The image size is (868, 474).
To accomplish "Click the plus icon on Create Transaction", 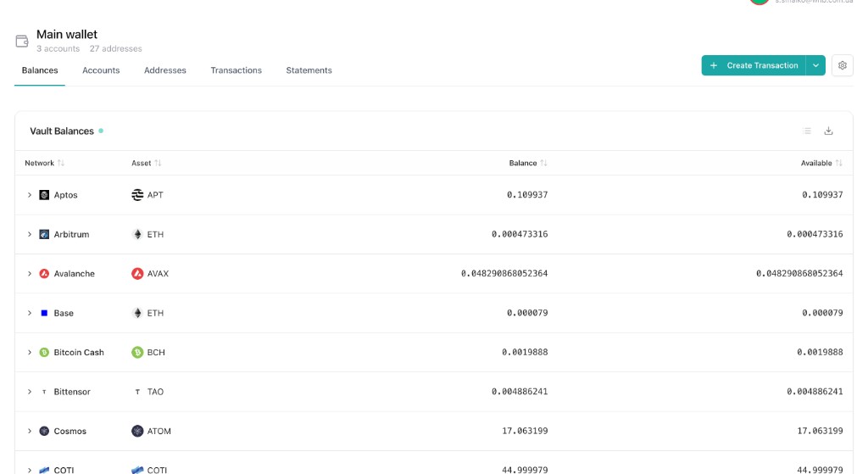I will tap(714, 65).
